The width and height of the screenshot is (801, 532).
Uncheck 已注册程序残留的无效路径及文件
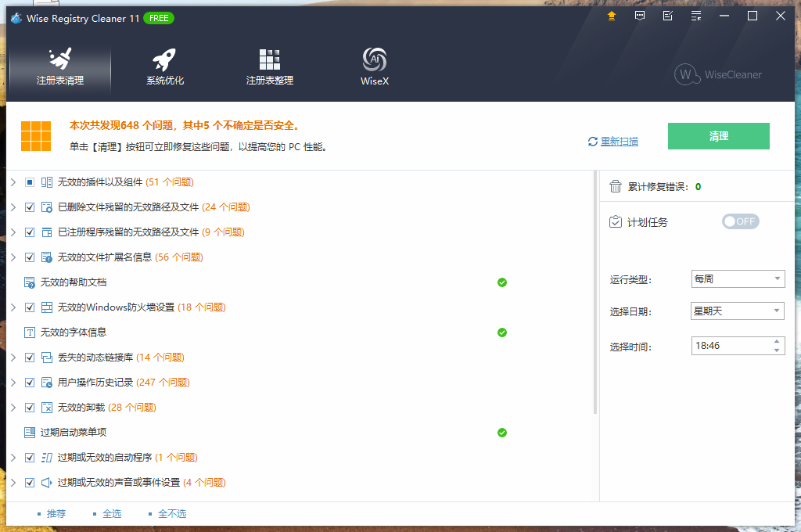coord(30,232)
